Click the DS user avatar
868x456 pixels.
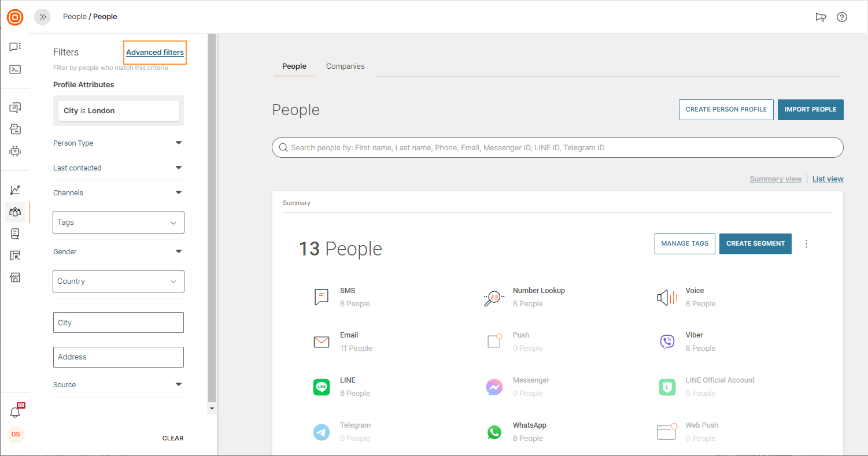coord(16,435)
